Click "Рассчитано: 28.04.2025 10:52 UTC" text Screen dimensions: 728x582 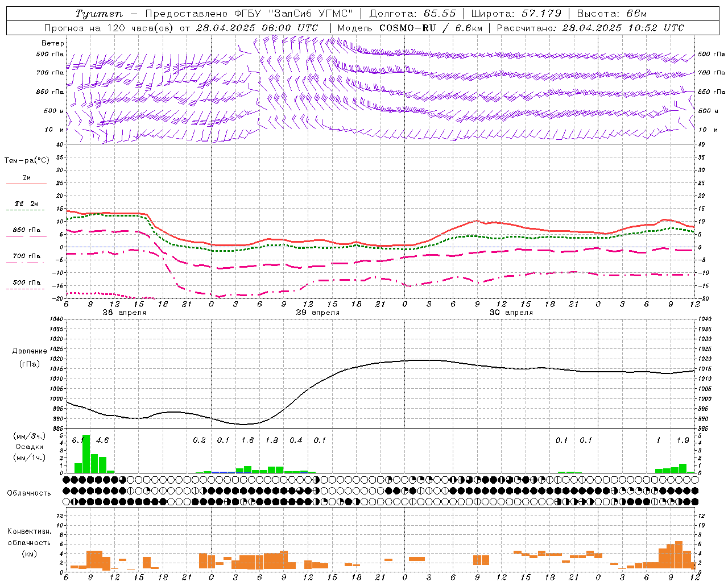coord(590,28)
